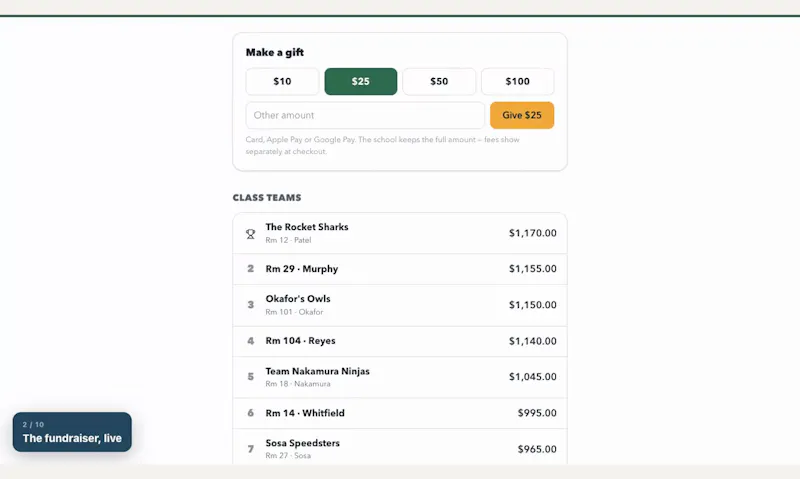
Task: Select the $10 gift amount
Action: click(282, 82)
